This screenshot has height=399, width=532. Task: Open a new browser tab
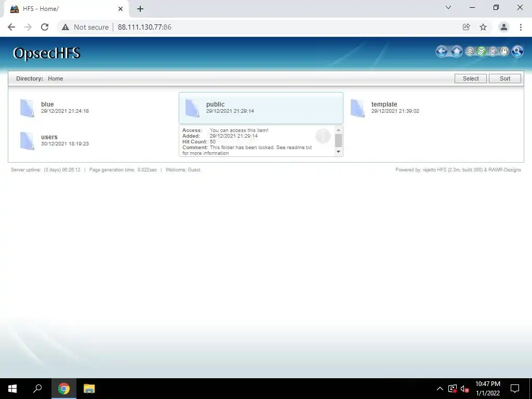coord(140,9)
